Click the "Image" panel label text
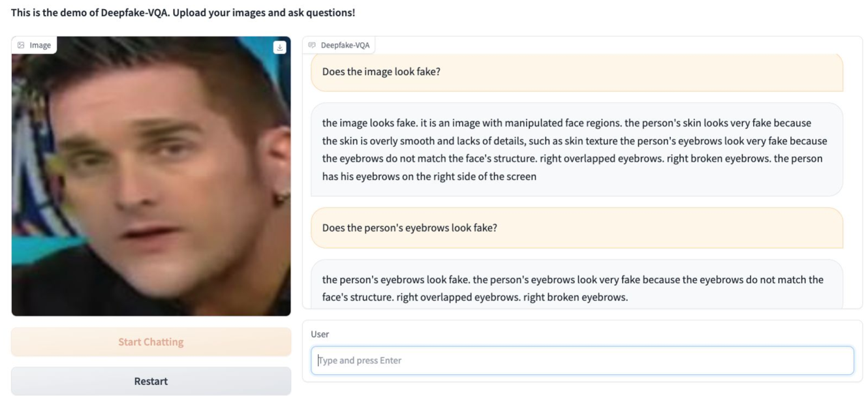This screenshot has height=396, width=868. [40, 46]
